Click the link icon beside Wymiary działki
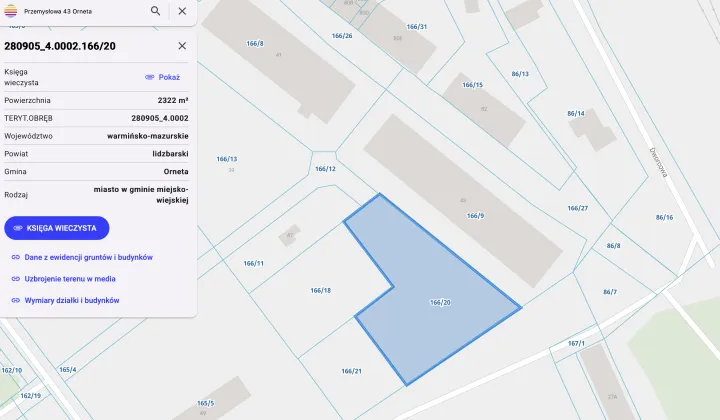 pos(16,301)
